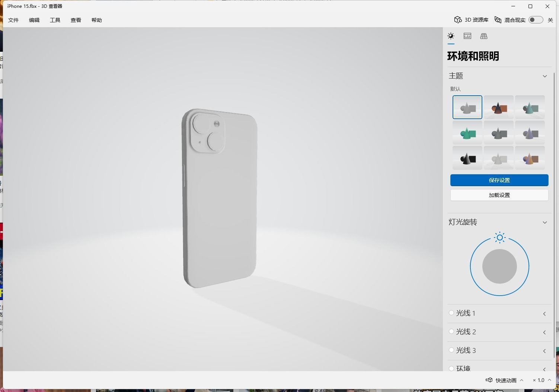Open the 工具 menu

click(x=55, y=20)
